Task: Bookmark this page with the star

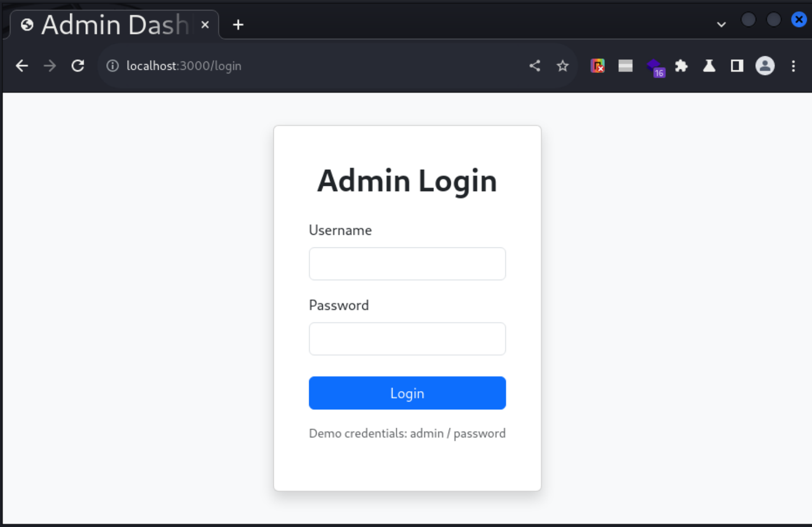Action: coord(563,66)
